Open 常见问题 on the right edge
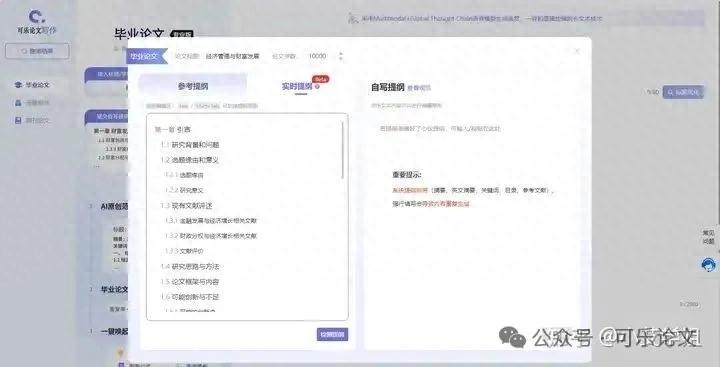 pos(709,237)
